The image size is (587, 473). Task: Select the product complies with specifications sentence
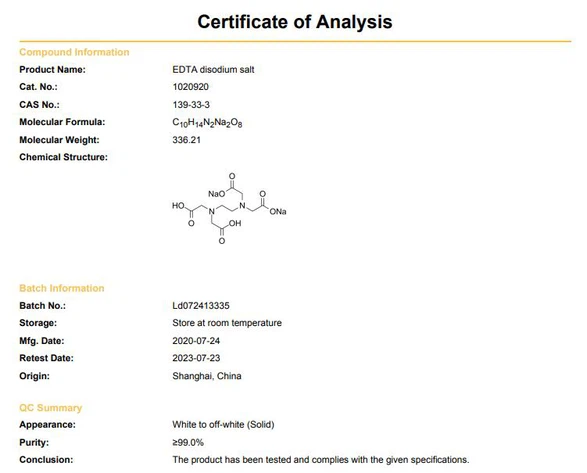pos(320,460)
